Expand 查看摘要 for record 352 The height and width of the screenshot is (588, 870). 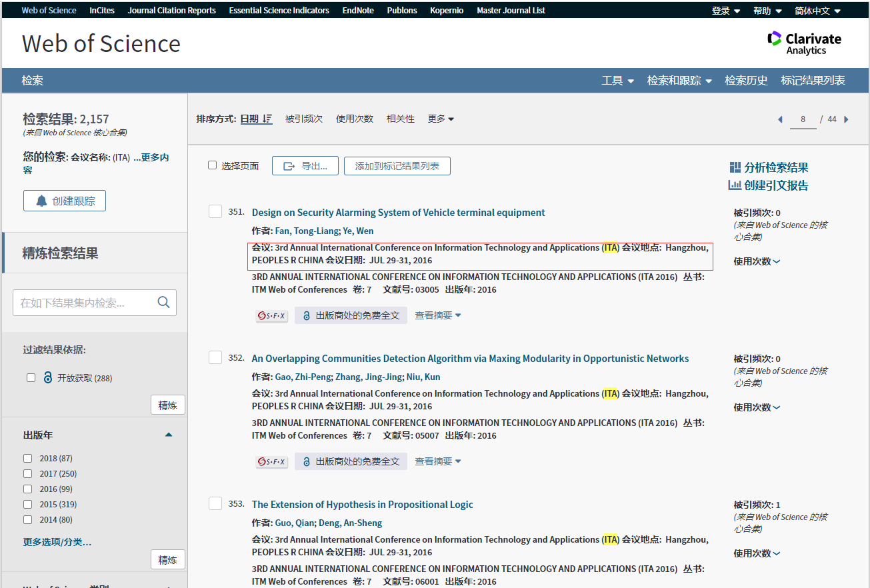[438, 461]
